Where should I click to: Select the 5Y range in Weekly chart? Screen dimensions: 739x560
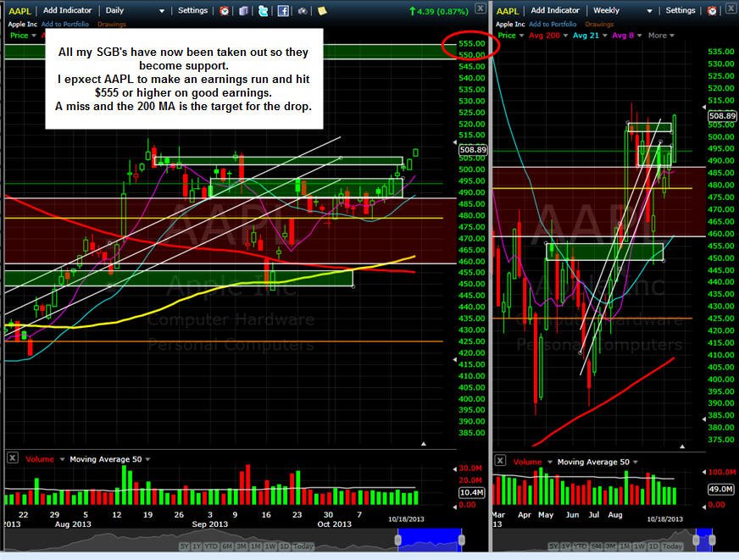(553, 546)
